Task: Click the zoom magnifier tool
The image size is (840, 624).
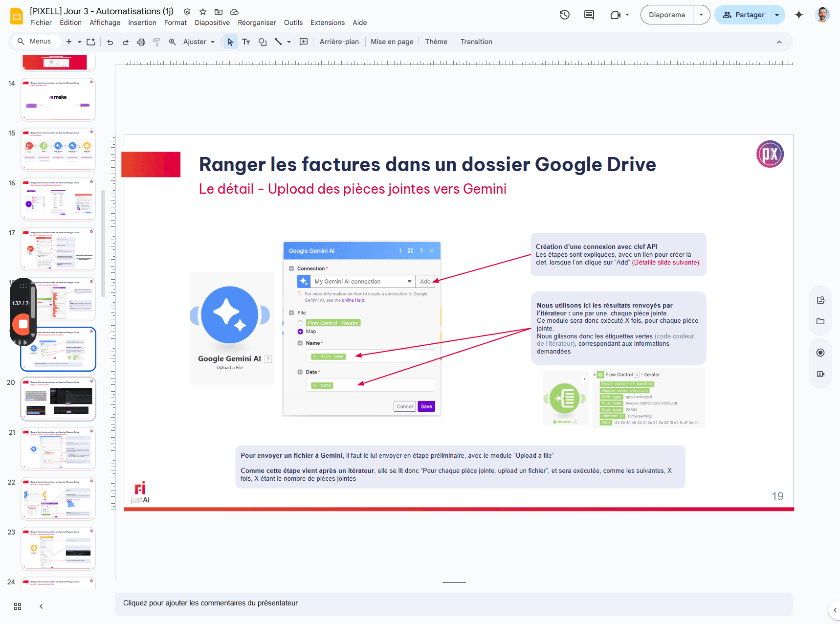Action: 173,42
